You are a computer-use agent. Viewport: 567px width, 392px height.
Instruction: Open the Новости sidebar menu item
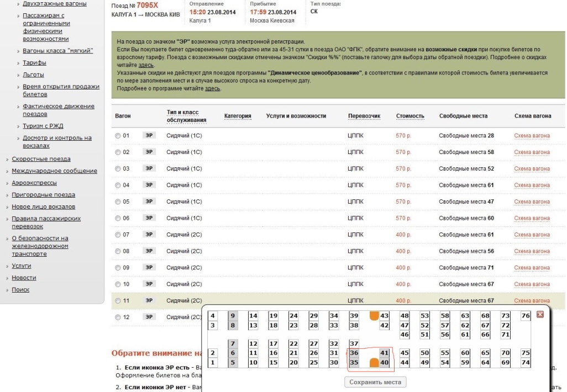coord(24,278)
